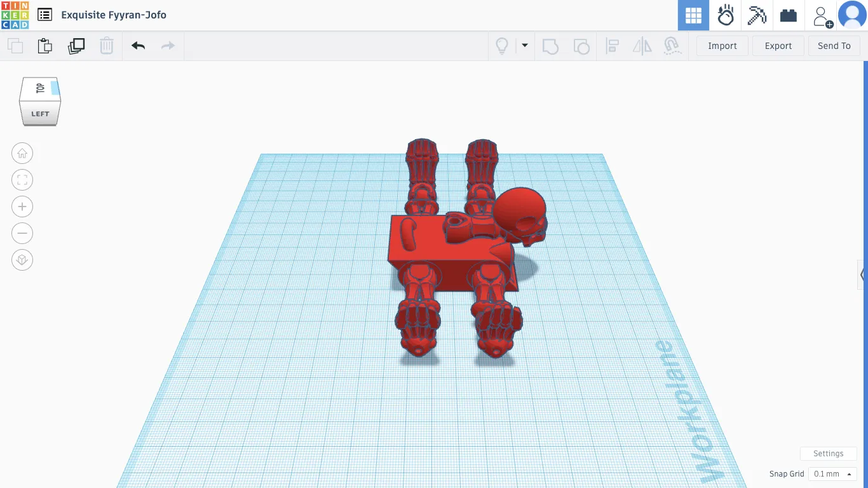The image size is (868, 488).
Task: Click the Import button
Action: pyautogui.click(x=722, y=46)
